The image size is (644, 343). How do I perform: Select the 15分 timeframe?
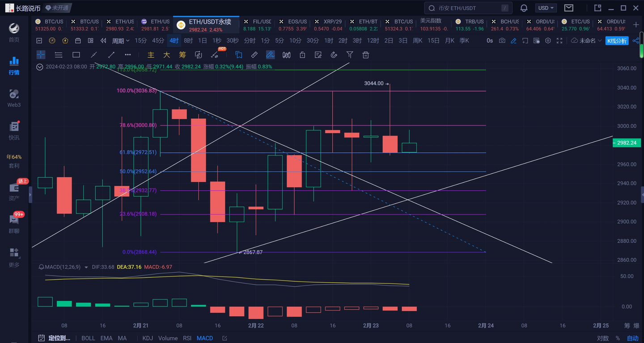(140, 41)
